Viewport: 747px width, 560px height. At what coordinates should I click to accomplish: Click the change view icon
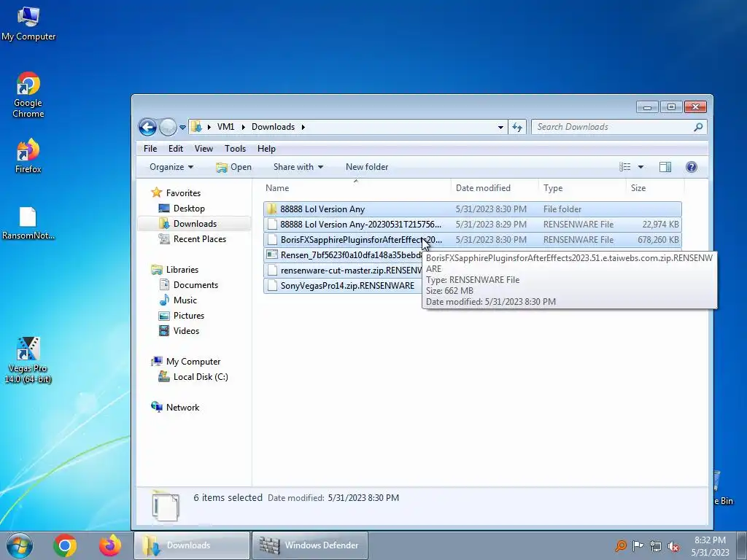[624, 167]
